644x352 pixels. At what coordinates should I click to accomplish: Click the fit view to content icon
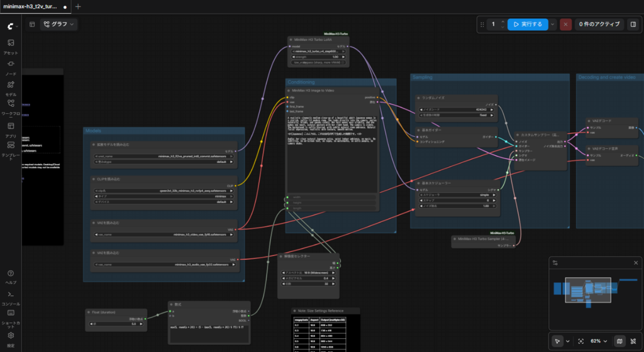click(x=580, y=341)
